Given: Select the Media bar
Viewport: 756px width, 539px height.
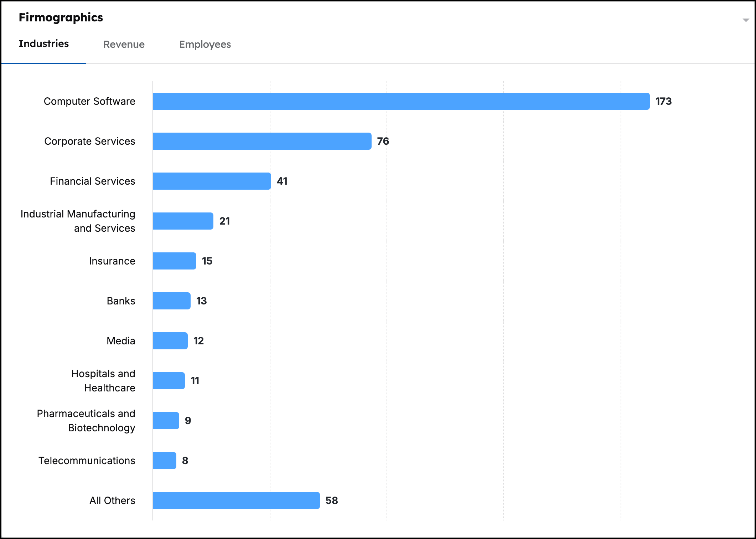Looking at the screenshot, I should [x=170, y=341].
